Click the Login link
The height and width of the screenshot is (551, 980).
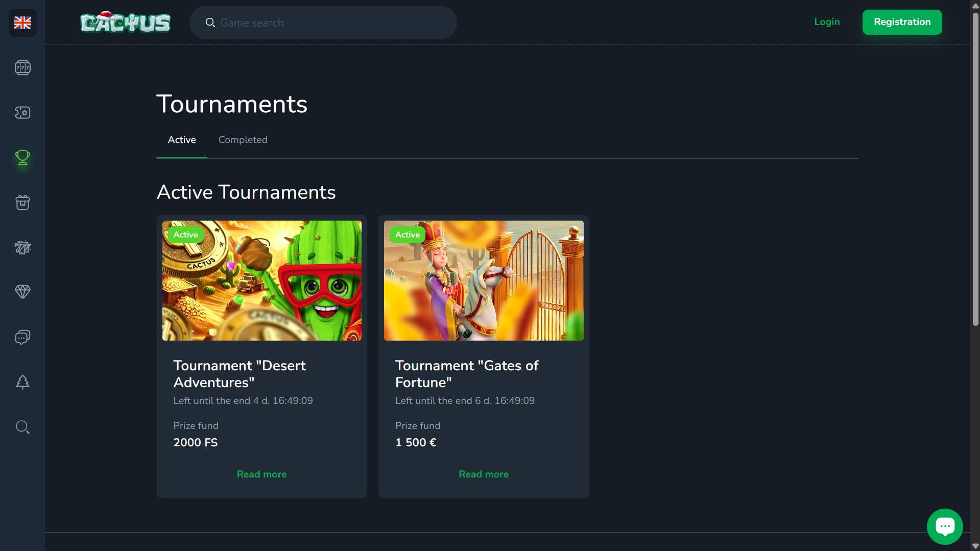pos(827,22)
